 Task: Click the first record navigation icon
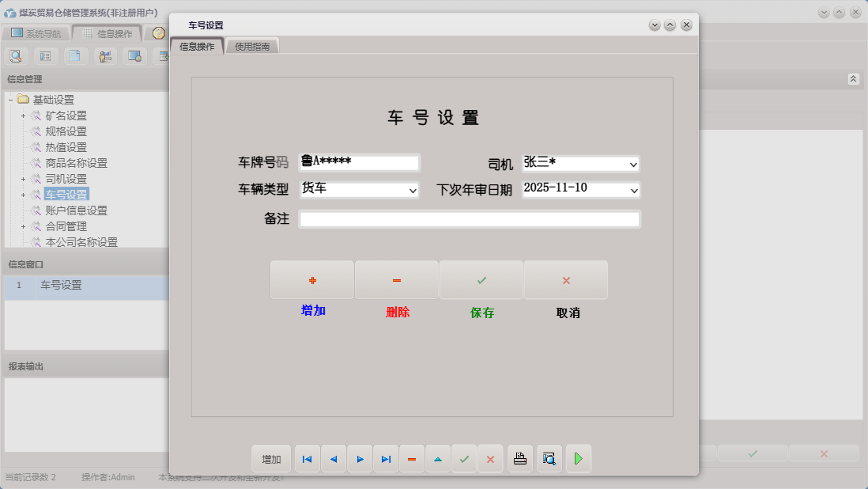[x=307, y=459]
